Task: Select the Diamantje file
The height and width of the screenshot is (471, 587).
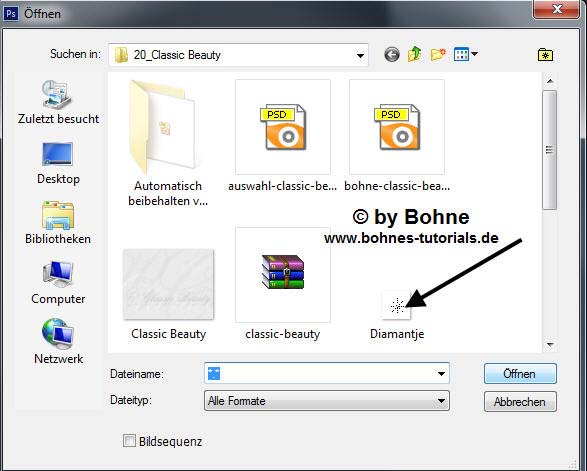Action: tap(397, 315)
